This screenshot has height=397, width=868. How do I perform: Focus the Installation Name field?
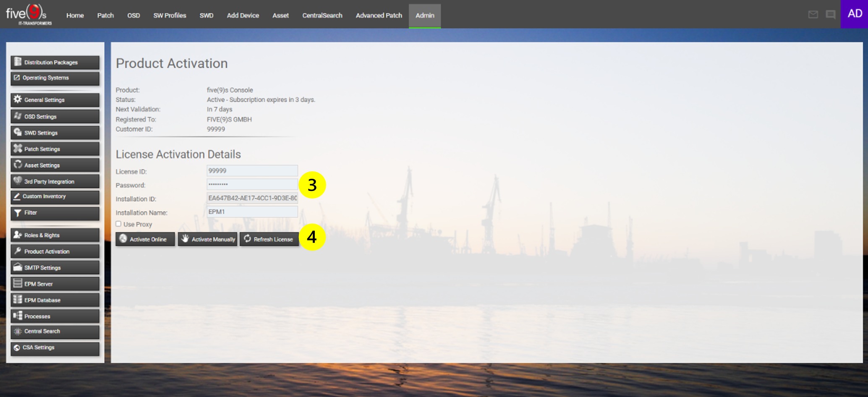click(x=252, y=212)
